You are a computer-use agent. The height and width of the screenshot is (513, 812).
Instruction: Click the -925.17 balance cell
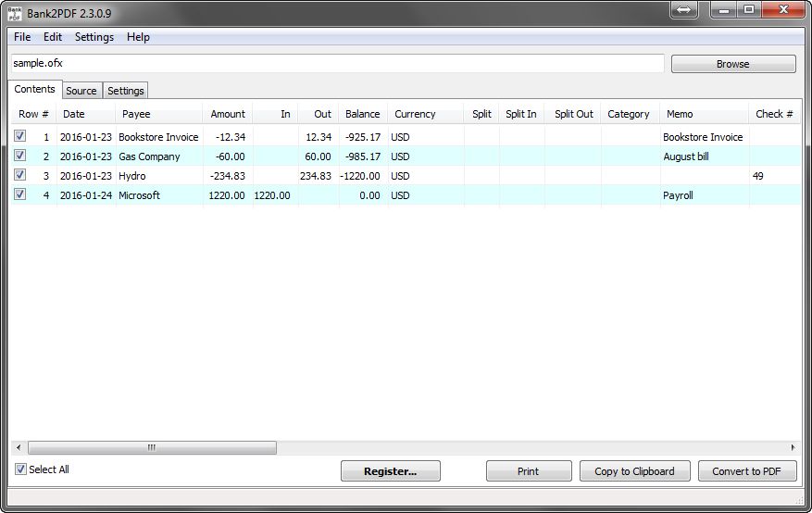click(363, 137)
